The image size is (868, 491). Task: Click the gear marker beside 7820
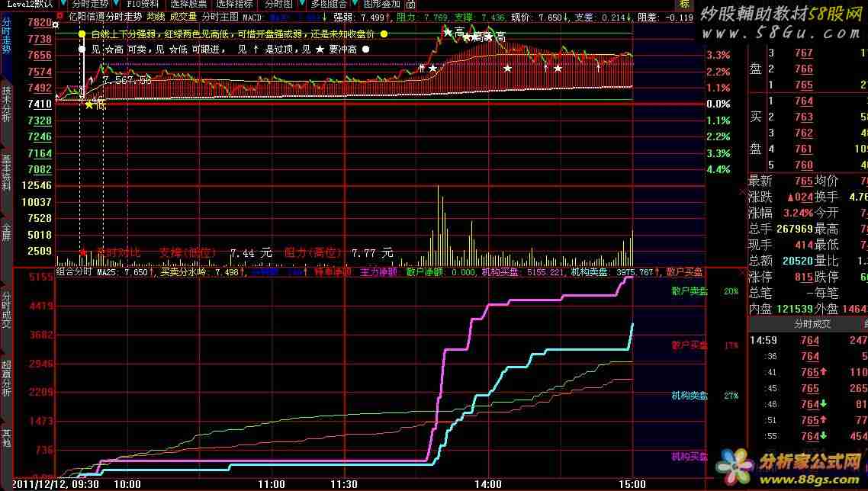(56, 24)
